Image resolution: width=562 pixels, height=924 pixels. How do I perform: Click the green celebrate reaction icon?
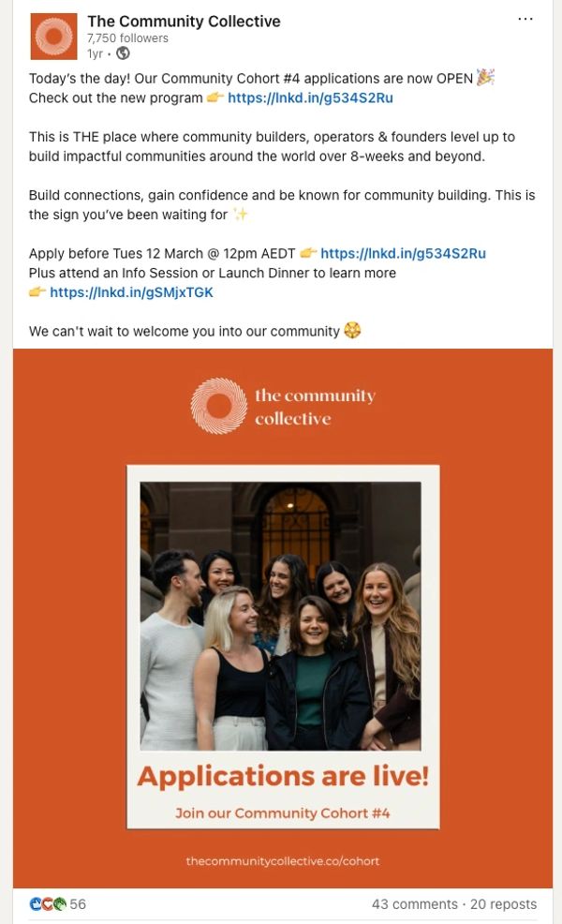pyautogui.click(x=60, y=904)
